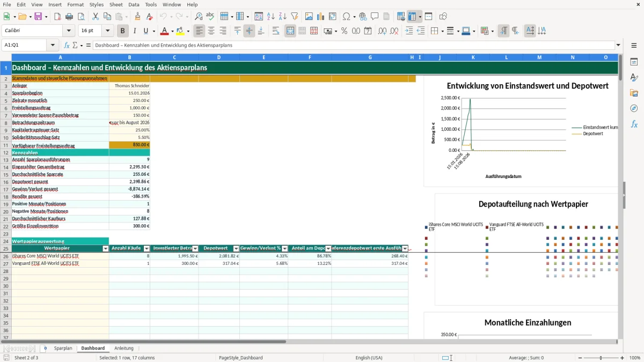The height and width of the screenshot is (362, 644).
Task: Toggle Bold formatting
Action: 123,31
